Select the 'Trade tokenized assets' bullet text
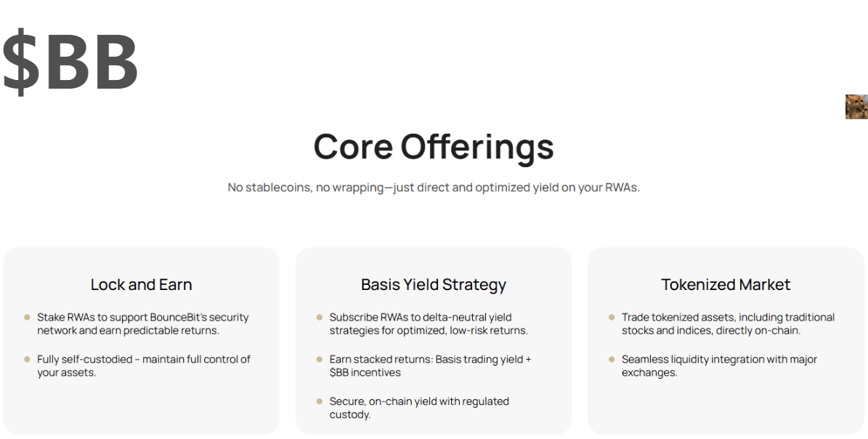Image resolution: width=868 pixels, height=439 pixels. (x=728, y=324)
